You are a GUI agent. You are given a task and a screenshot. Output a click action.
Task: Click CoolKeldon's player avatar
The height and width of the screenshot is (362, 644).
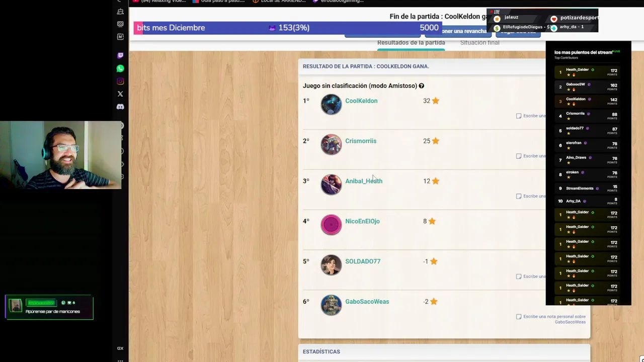[x=331, y=105]
